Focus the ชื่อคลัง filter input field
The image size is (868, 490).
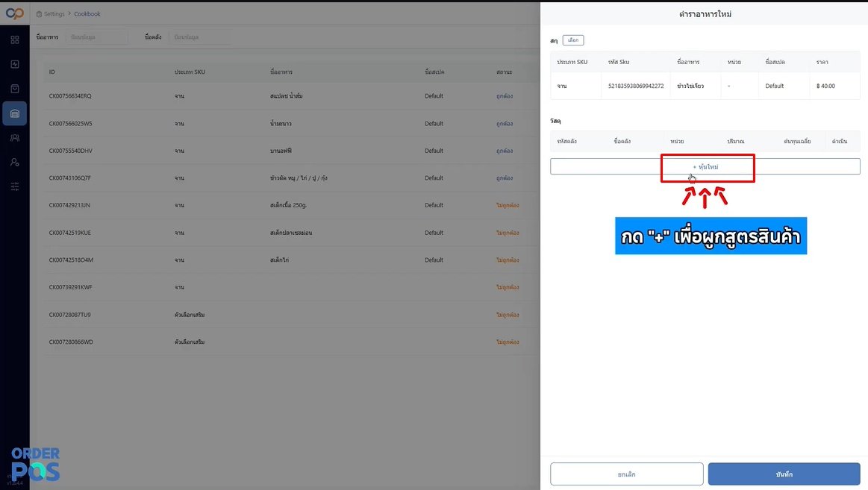click(x=200, y=37)
